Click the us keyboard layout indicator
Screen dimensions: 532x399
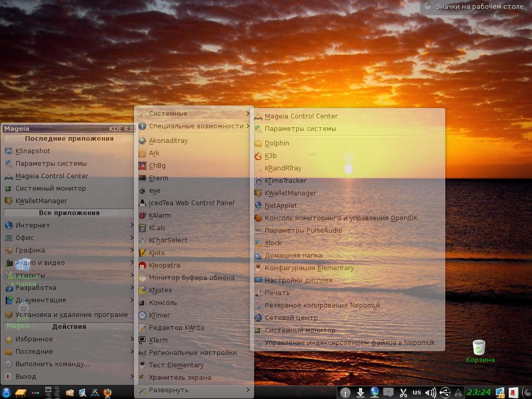pos(417,392)
